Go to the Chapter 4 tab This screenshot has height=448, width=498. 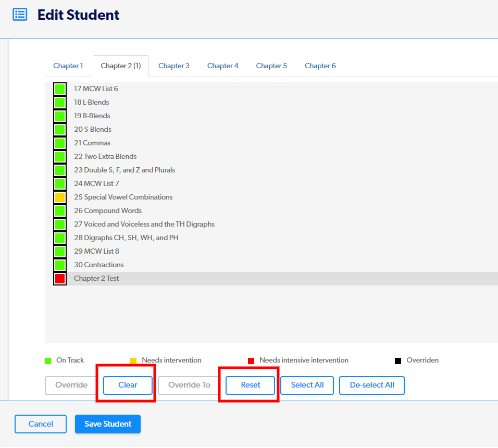222,66
